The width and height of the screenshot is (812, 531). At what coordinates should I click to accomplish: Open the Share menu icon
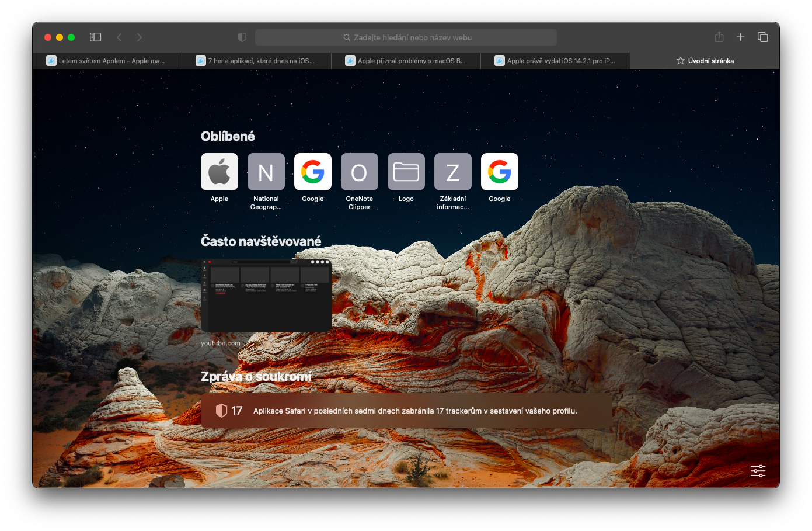point(719,37)
